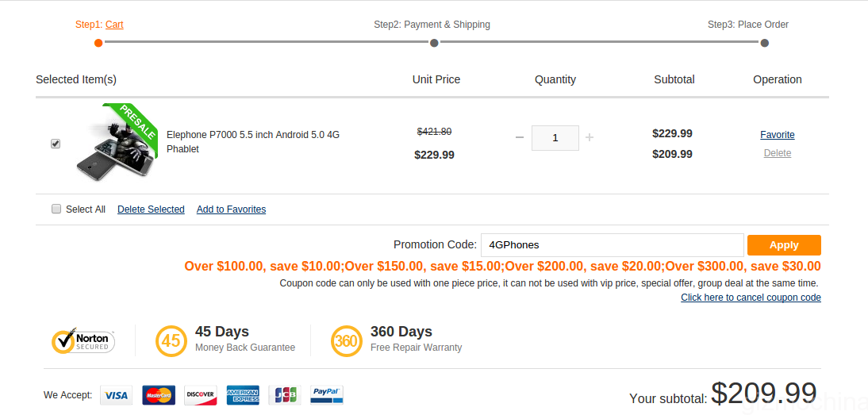This screenshot has width=868, height=415.
Task: Click the 360 Days warranty icon
Action: coord(347,340)
